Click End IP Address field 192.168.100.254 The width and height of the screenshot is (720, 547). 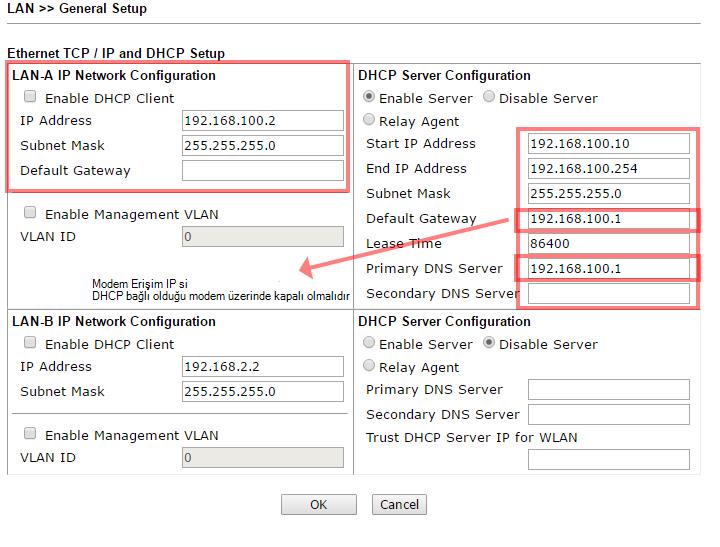609,168
